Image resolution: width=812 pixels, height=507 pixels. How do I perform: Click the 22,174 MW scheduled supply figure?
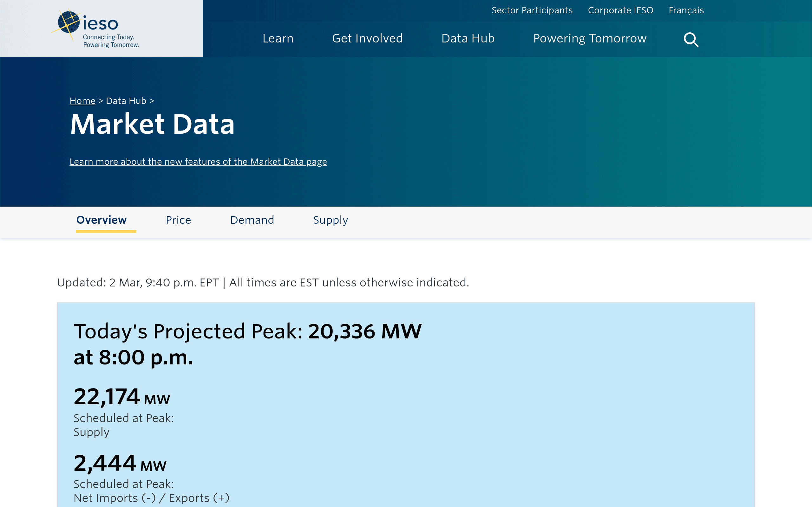click(122, 397)
